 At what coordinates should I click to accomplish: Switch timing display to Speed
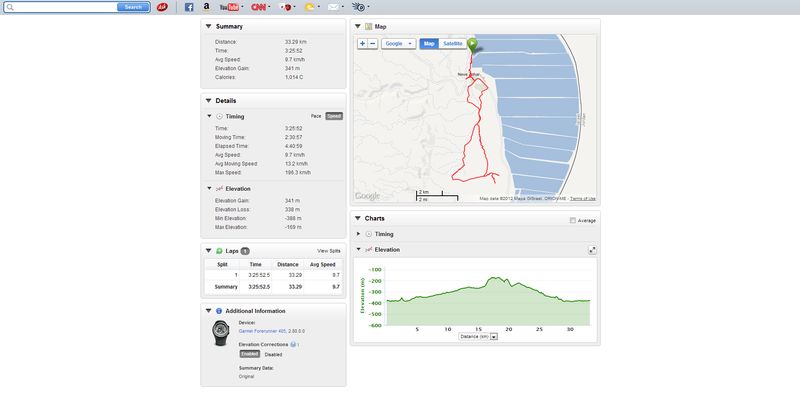click(334, 116)
